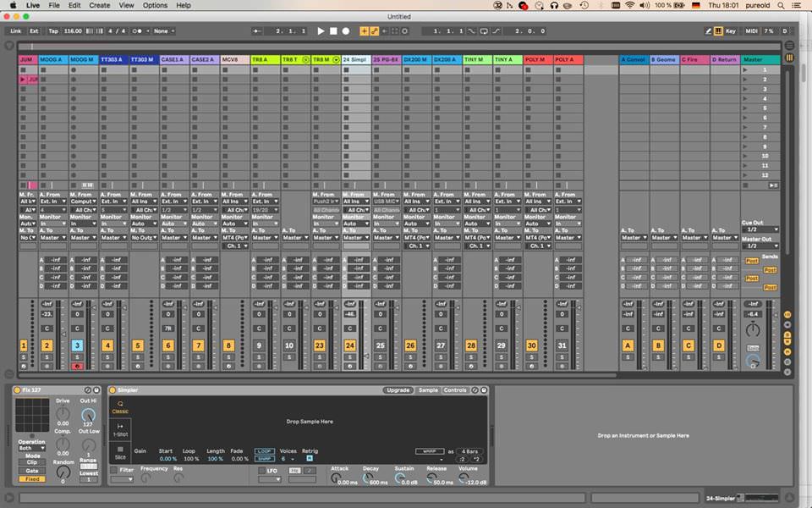812x508 pixels.
Task: Open the Operation Both dropdown in Fix 127
Action: click(x=31, y=448)
